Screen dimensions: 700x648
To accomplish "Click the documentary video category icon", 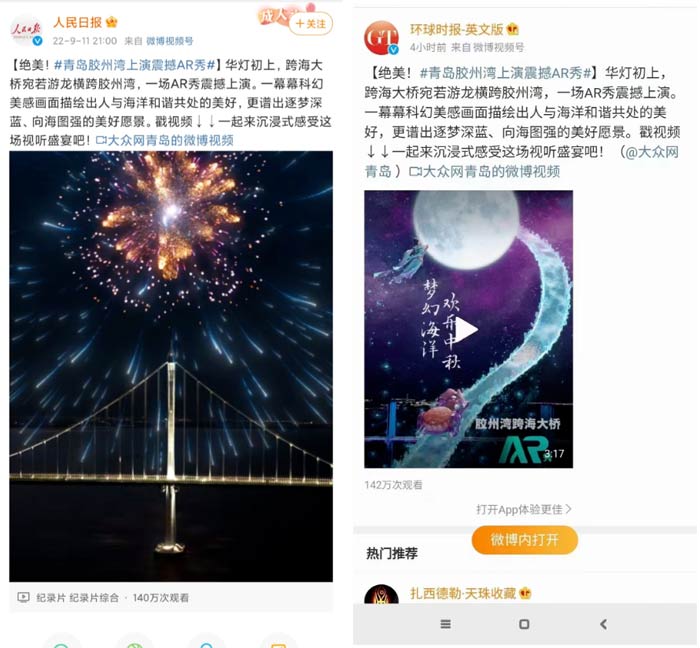I will coord(23,597).
